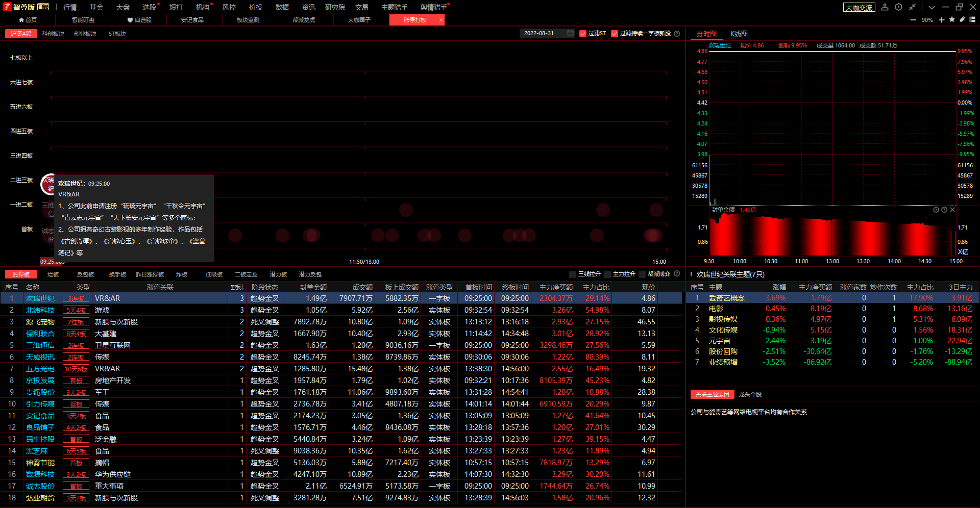The image size is (980, 508).
Task: Switch to 分时图 chart tab
Action: tap(706, 34)
